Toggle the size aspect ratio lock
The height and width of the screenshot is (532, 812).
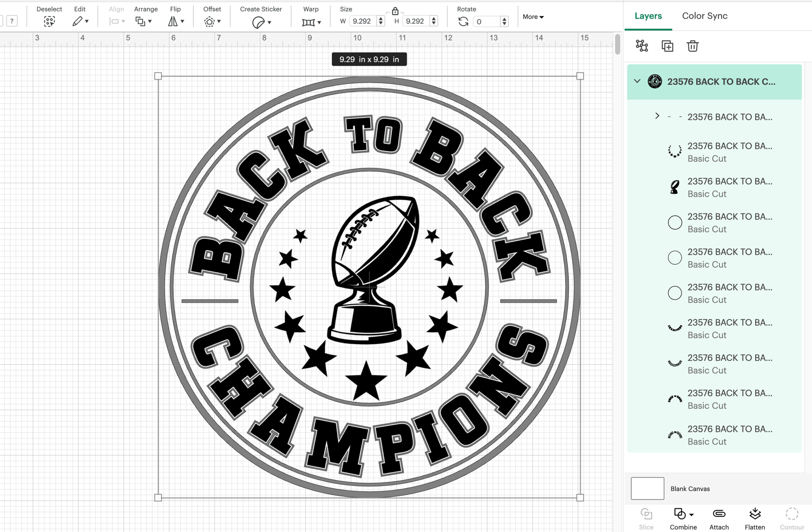395,11
